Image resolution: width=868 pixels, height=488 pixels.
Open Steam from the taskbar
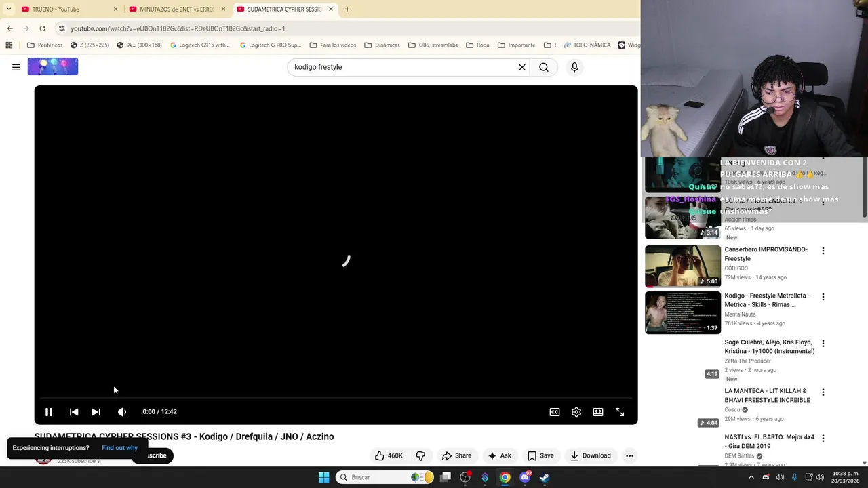click(545, 477)
